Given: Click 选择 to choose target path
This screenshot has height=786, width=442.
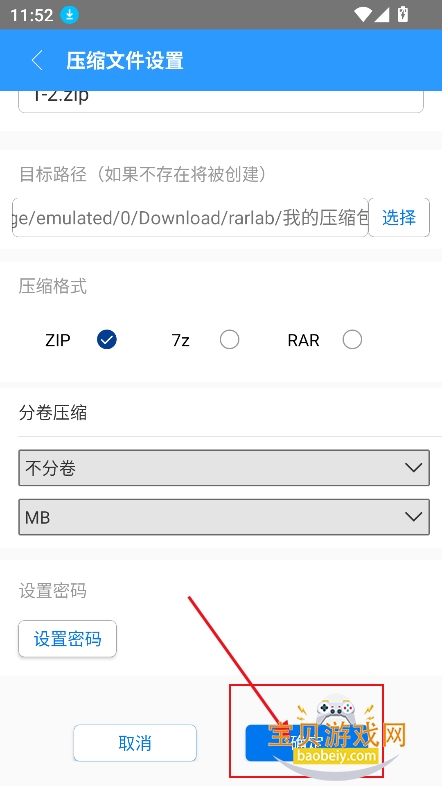Looking at the screenshot, I should (x=399, y=218).
